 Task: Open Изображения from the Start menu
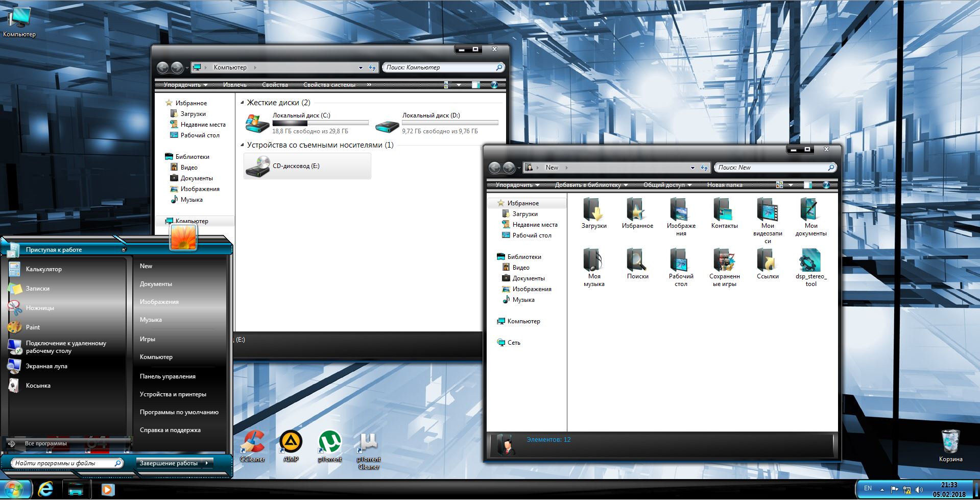[159, 302]
